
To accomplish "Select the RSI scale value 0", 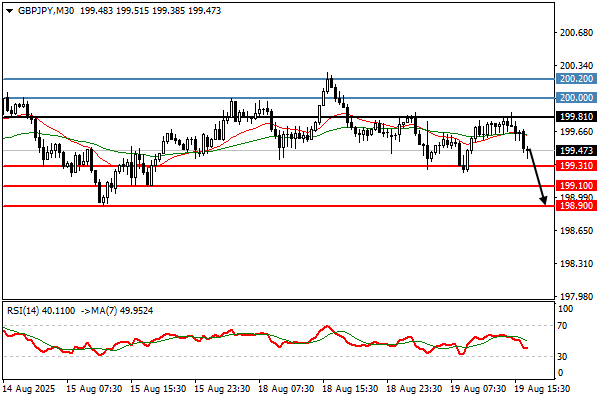I will 561,373.
